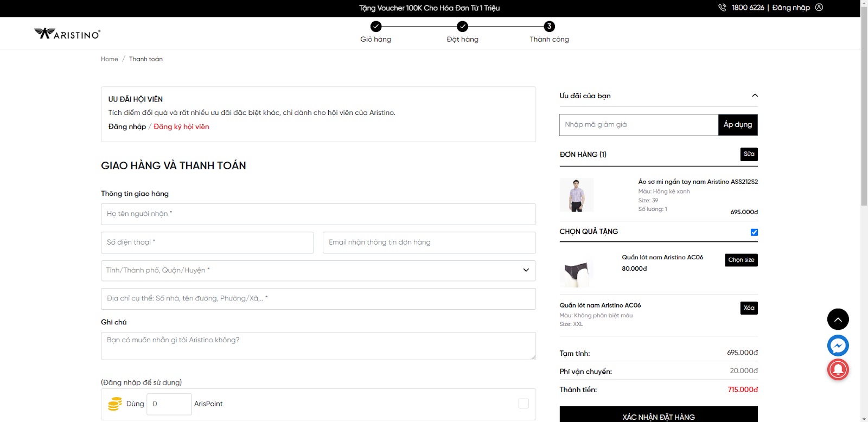Screen dimensions: 868x422
Task: Click the red notification bell icon
Action: [838, 370]
